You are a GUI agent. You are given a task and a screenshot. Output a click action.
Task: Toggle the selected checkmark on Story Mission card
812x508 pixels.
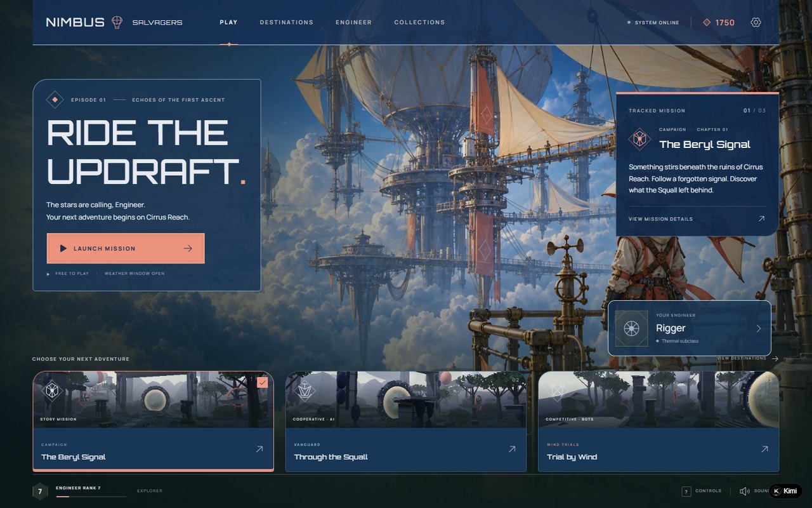[263, 382]
